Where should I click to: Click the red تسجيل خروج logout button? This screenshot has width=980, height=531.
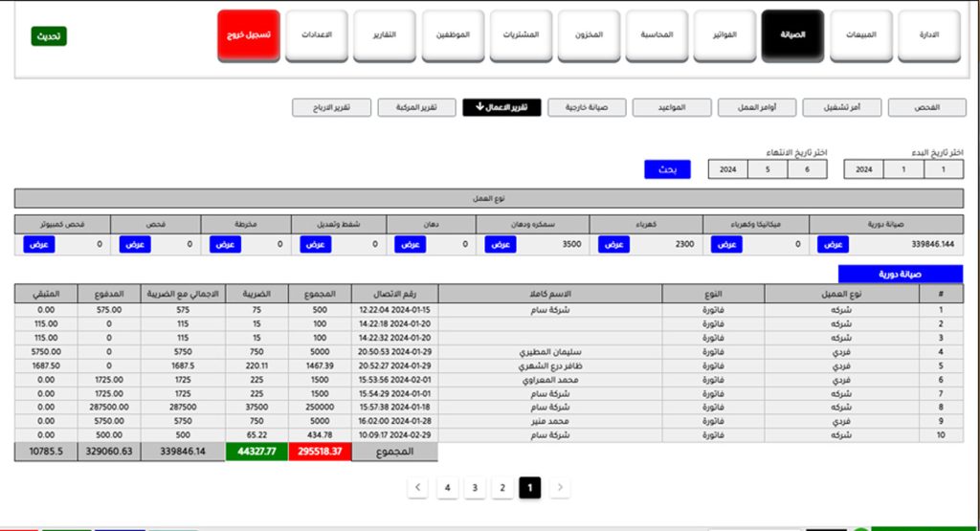pos(248,36)
